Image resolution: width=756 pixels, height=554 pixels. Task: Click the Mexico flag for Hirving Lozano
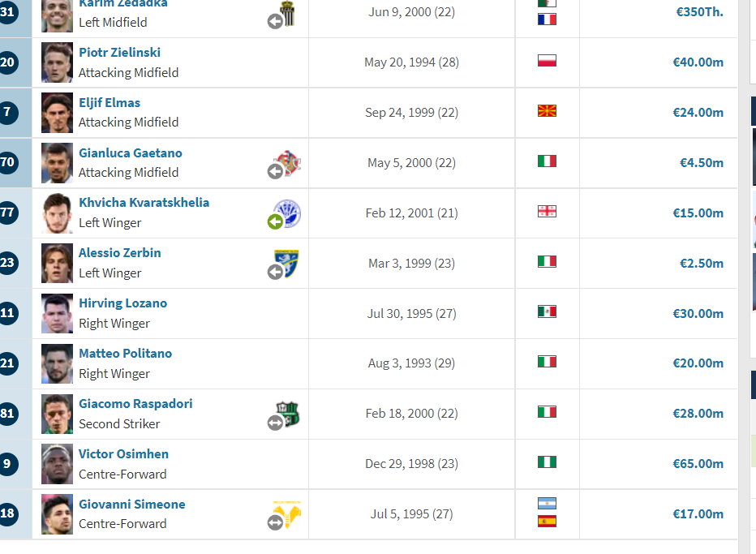[547, 311]
